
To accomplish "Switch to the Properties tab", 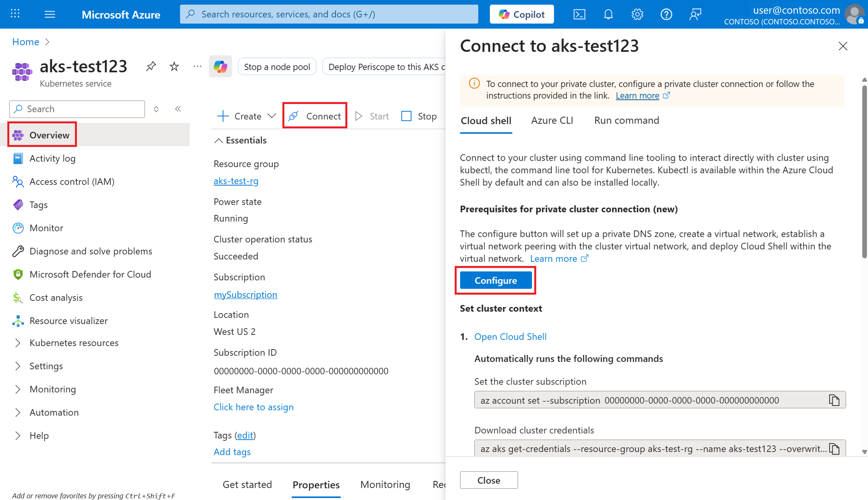I will click(316, 484).
